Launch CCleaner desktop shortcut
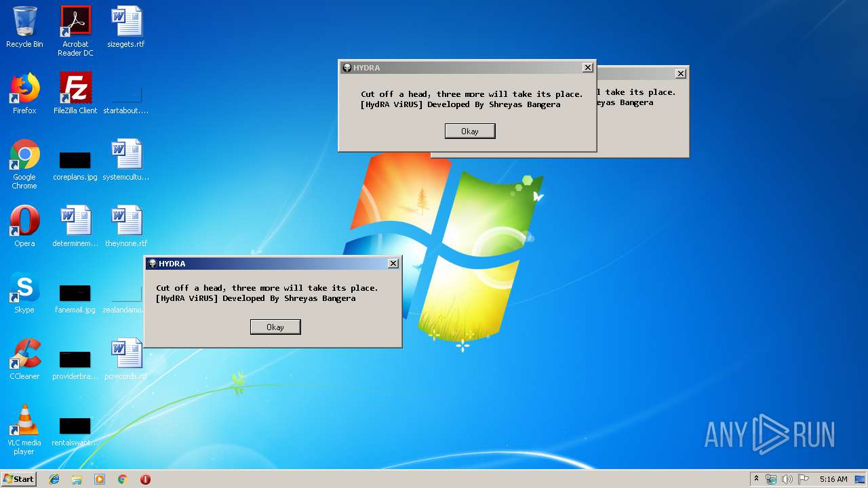 24,359
